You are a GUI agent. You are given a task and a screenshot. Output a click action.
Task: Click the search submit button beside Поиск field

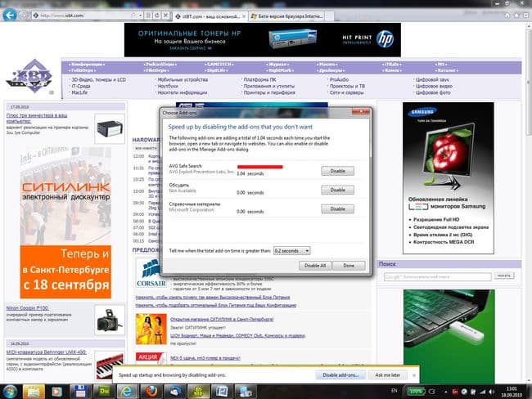[x=504, y=276]
